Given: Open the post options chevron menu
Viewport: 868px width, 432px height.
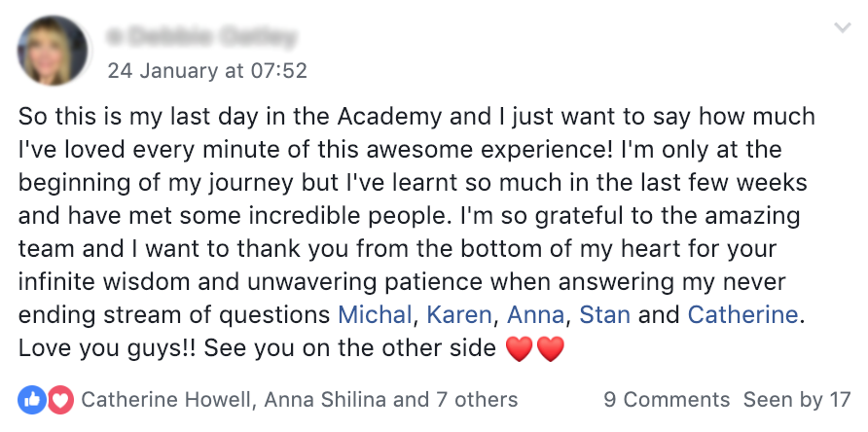Looking at the screenshot, I should point(843,29).
